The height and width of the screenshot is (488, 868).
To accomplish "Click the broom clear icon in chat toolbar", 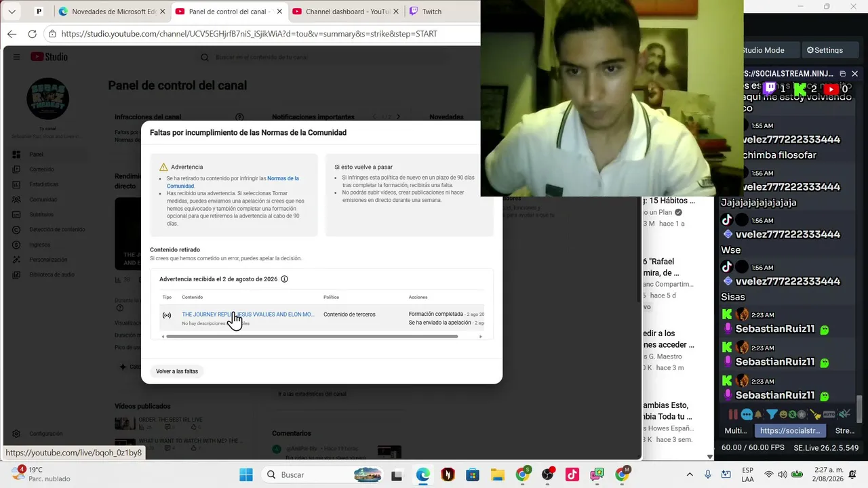I will [x=816, y=414].
